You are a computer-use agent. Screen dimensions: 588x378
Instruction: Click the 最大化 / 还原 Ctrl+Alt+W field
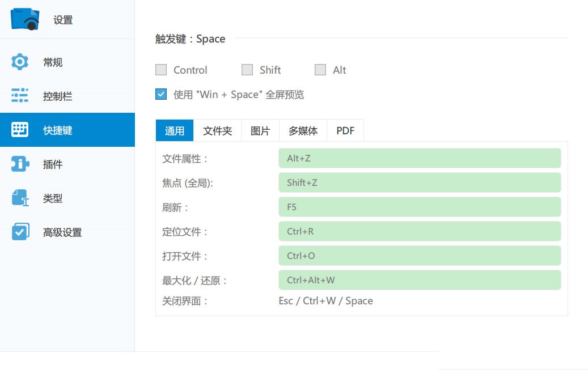click(420, 280)
